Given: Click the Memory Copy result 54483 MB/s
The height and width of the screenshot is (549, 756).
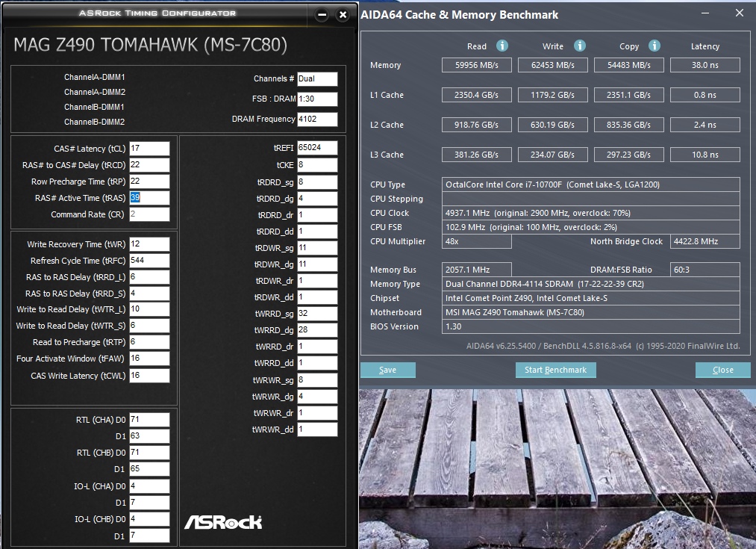Looking at the screenshot, I should 628,65.
